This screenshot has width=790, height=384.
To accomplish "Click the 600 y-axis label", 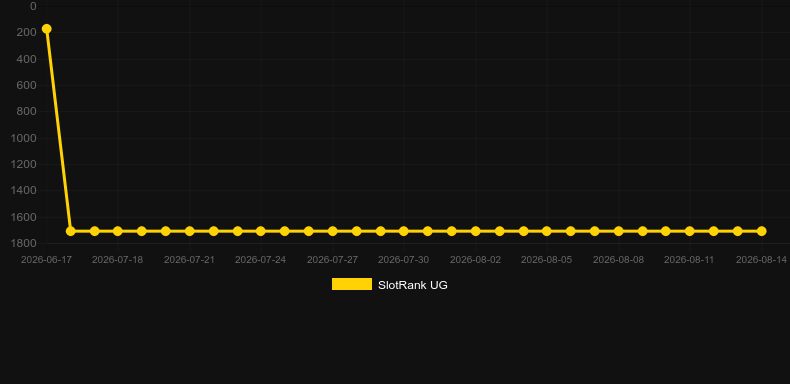I will [x=27, y=85].
